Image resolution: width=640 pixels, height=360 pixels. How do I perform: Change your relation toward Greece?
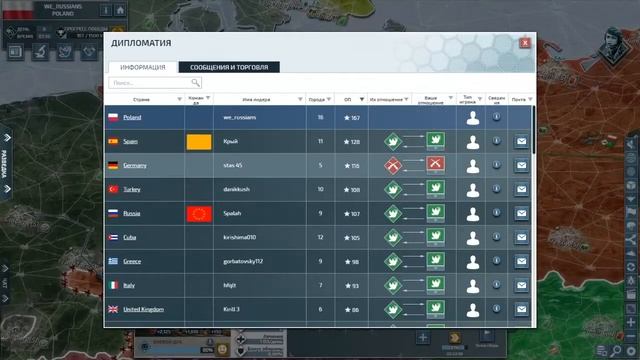coord(436,261)
